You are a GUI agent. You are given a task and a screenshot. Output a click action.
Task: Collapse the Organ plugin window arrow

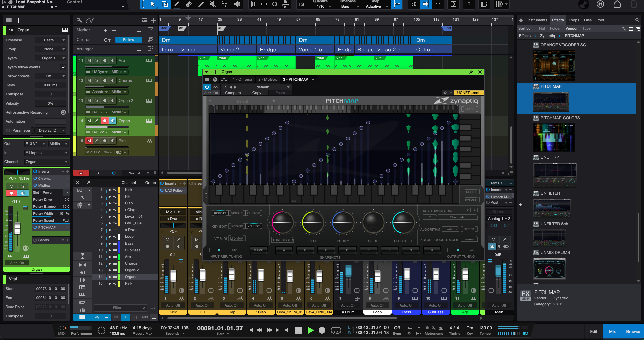coord(207,72)
